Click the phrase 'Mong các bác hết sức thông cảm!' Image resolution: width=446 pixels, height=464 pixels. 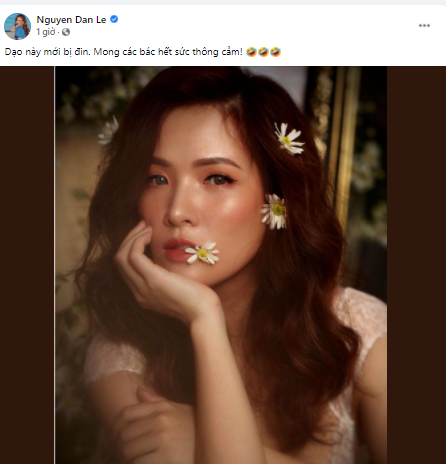coord(168,52)
